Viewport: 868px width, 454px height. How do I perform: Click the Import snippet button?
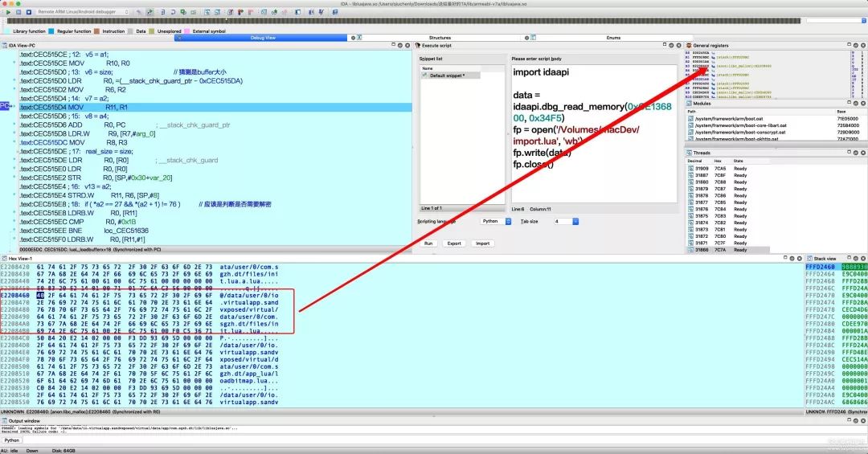(x=482, y=243)
